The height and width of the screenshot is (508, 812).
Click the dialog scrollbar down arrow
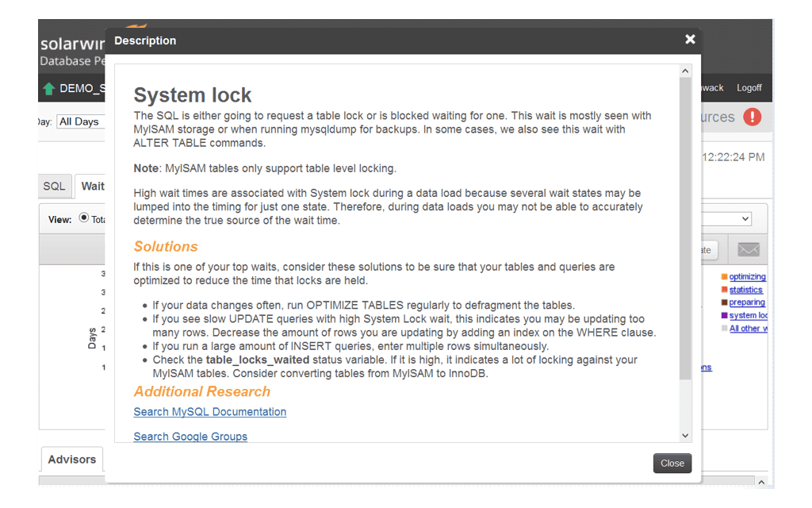685,435
